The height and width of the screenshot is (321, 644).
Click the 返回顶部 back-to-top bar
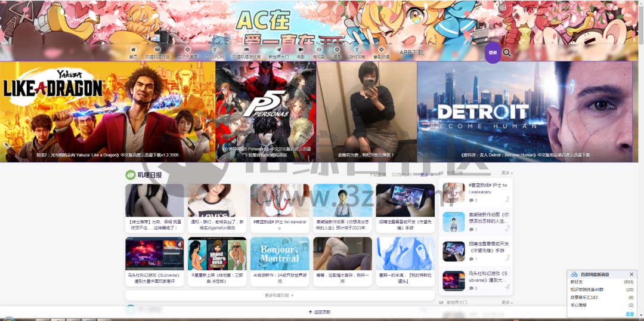(319, 312)
